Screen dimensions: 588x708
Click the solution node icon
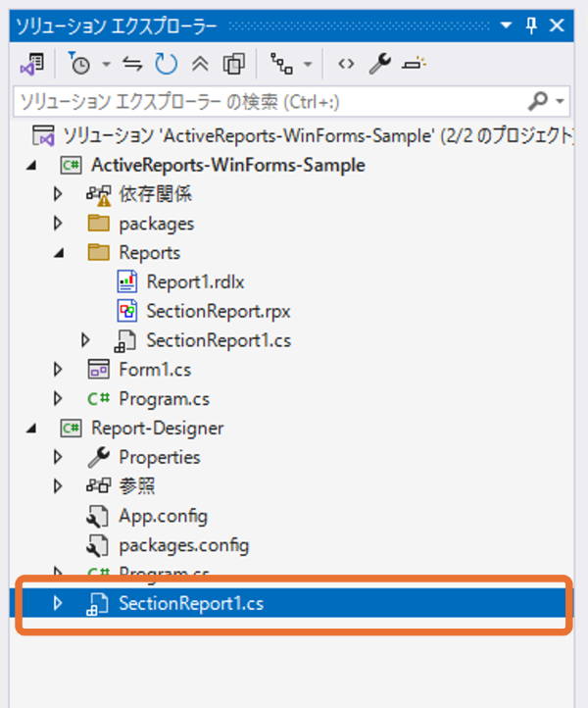(x=43, y=135)
